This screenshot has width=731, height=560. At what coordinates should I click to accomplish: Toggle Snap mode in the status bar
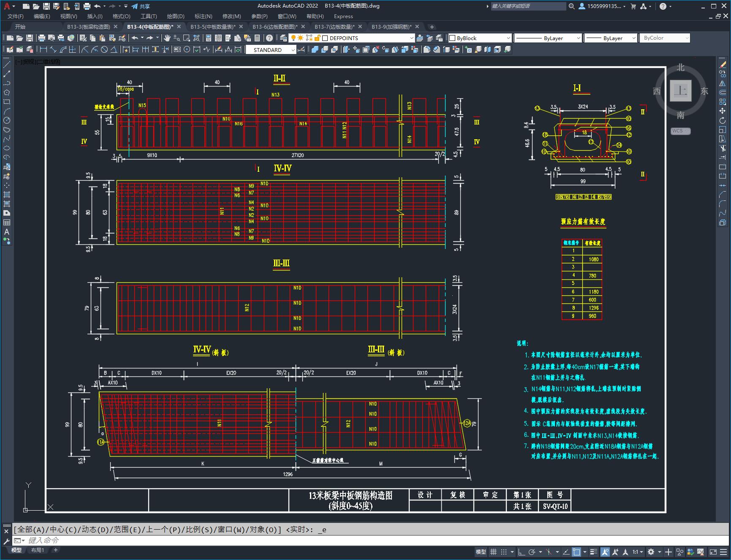[504, 552]
